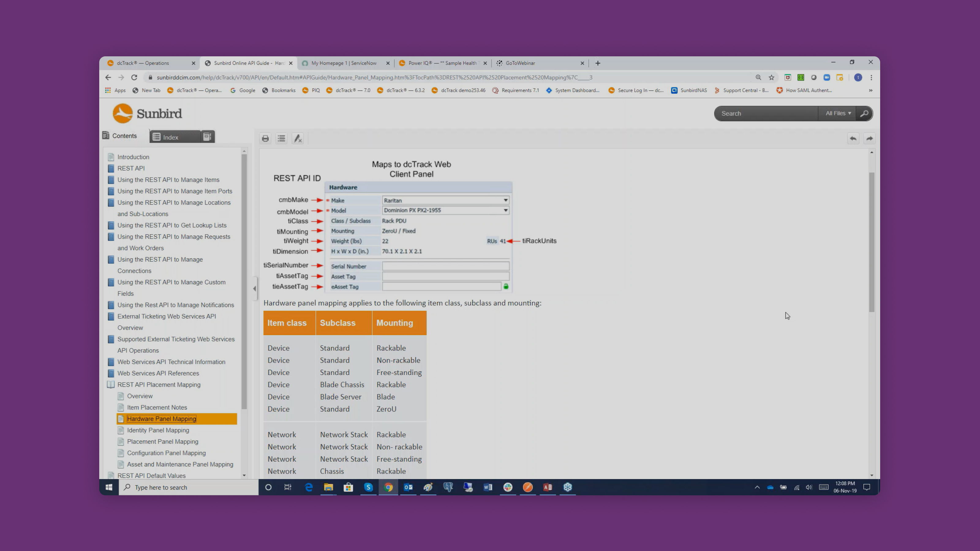
Task: Expand Using the REST API to Get Lookup Lists
Action: (111, 226)
